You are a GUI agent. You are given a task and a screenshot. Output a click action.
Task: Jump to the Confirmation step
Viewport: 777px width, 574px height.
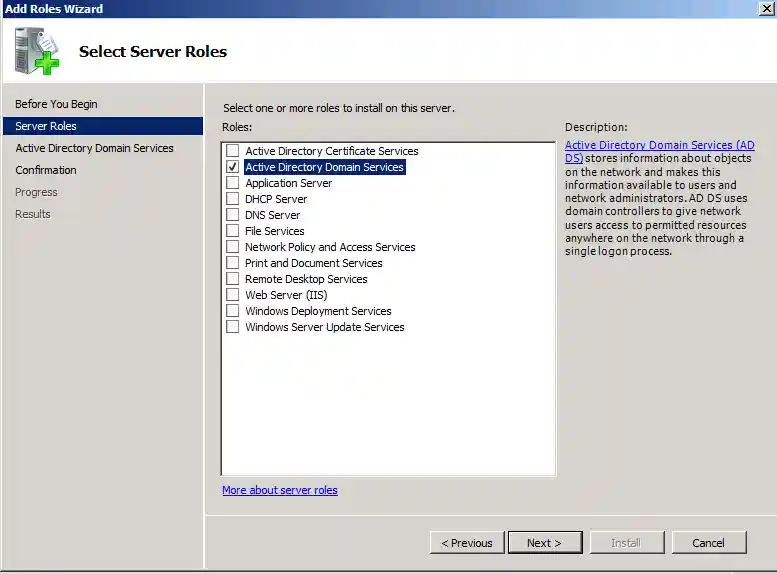[x=46, y=170]
